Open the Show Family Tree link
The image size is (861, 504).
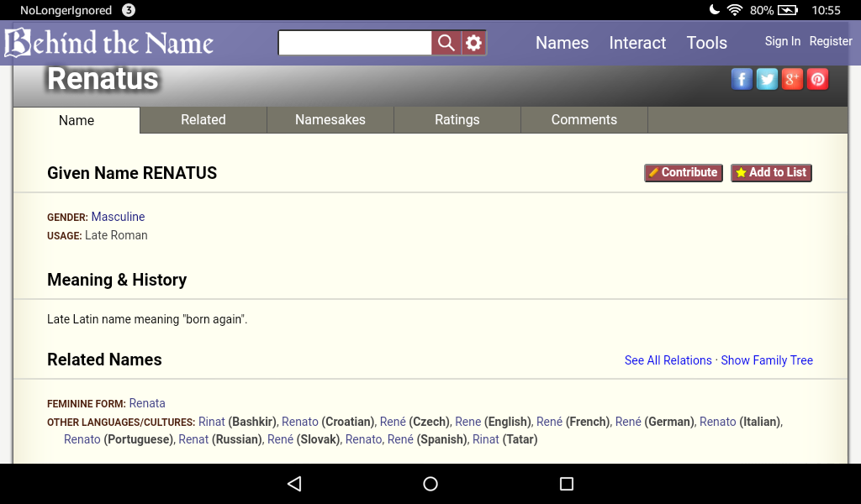click(x=767, y=360)
